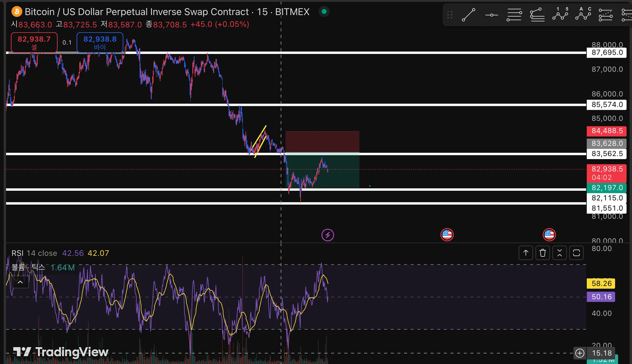The image size is (632, 364).
Task: Click the high price value 83,725.5
Action: pyautogui.click(x=80, y=25)
